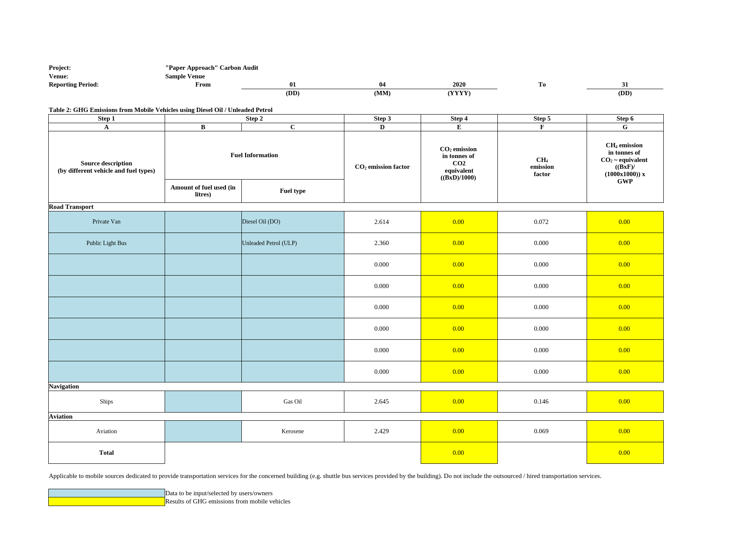Viewport: 756px width, 534px height.
Task: Click 'Data to be input/selected by users/owners' legend text
Action: (219, 493)
